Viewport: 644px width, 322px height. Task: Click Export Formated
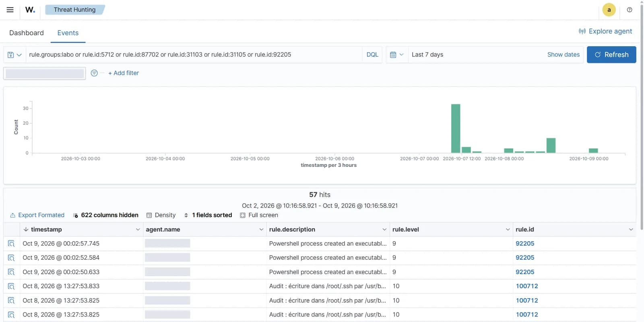[37, 215]
